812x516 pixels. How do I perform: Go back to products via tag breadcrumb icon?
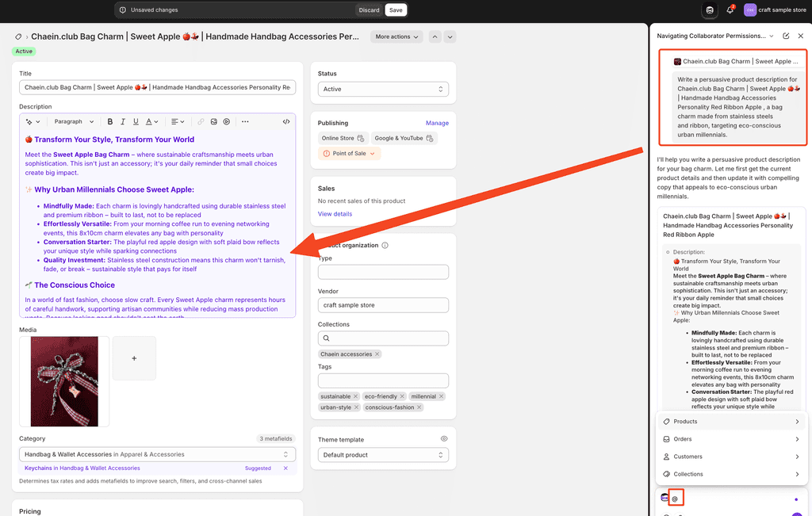[x=18, y=36]
